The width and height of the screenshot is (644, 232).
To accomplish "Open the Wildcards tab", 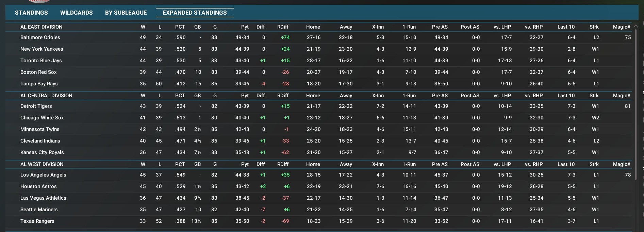I will 76,13.
